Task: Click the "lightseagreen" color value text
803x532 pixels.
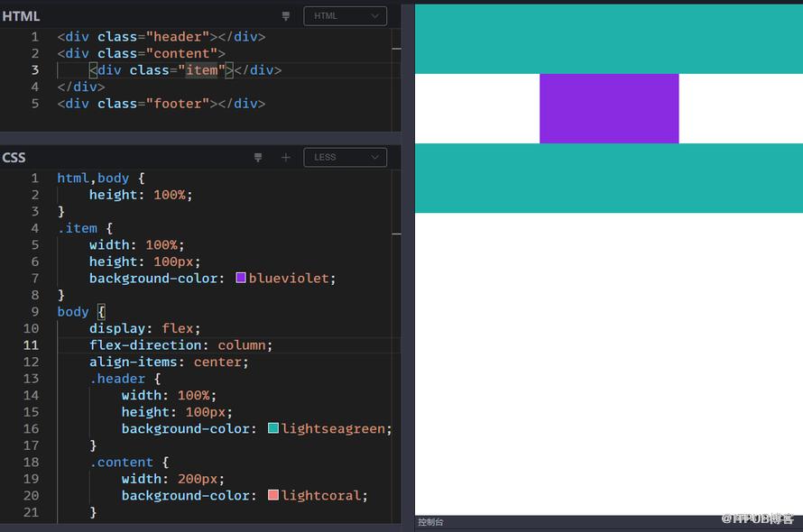Action: (333, 428)
